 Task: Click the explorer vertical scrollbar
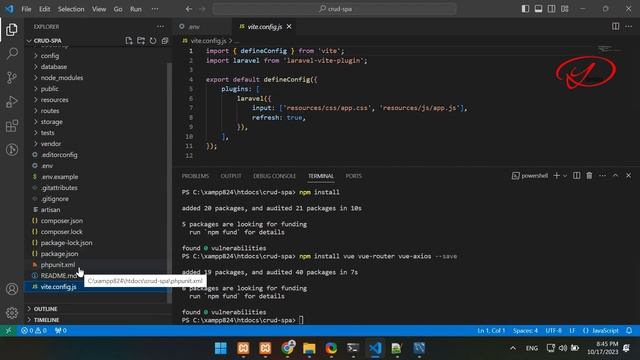click(169, 183)
